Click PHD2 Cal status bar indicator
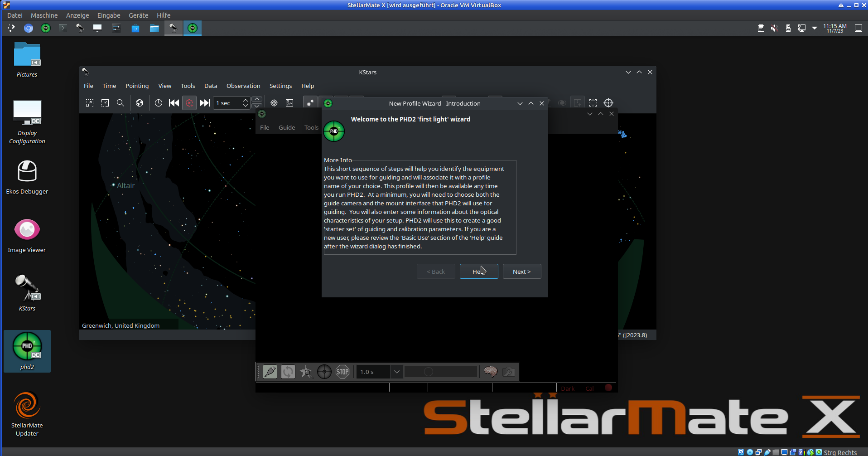Screen dimensions: 868x456 click(x=589, y=388)
